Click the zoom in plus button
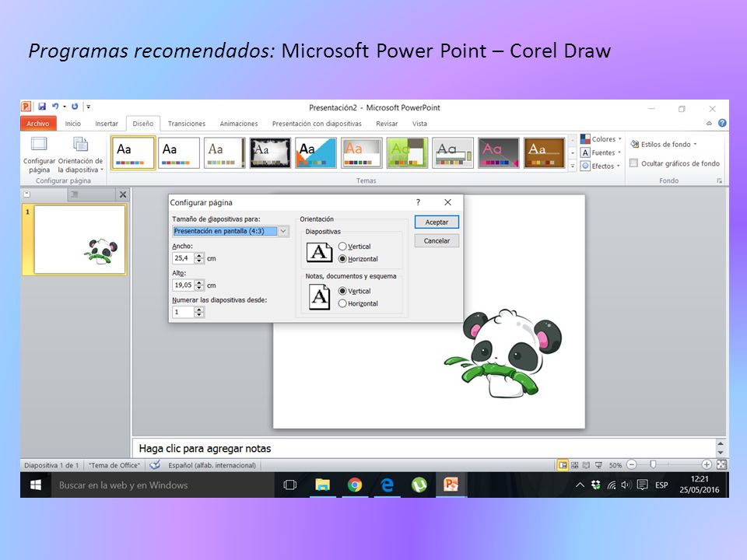This screenshot has width=747, height=560. [x=707, y=464]
